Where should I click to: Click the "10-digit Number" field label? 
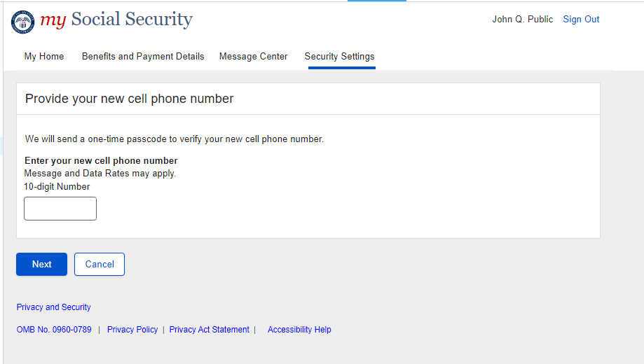[x=57, y=187]
